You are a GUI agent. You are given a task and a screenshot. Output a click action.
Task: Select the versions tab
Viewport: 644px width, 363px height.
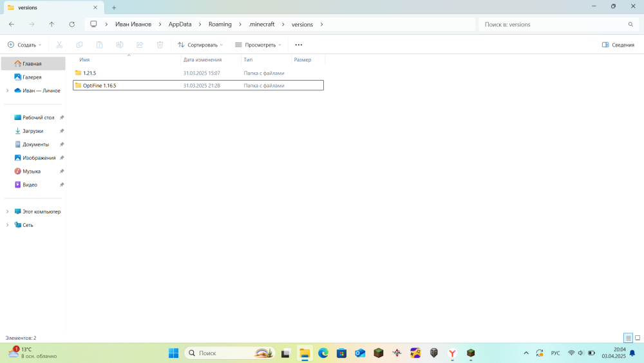53,7
